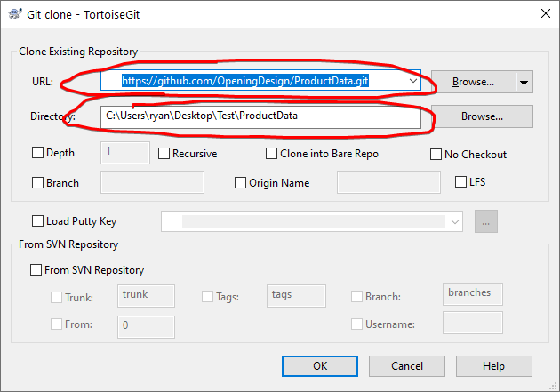The width and height of the screenshot is (560, 392).
Task: Expand the URL Browse split arrow
Action: (524, 82)
